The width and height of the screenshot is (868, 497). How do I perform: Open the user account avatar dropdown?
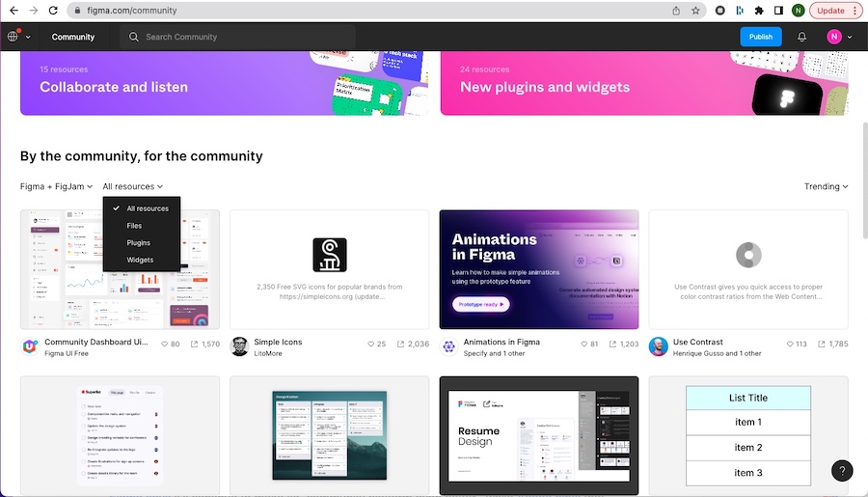[838, 37]
